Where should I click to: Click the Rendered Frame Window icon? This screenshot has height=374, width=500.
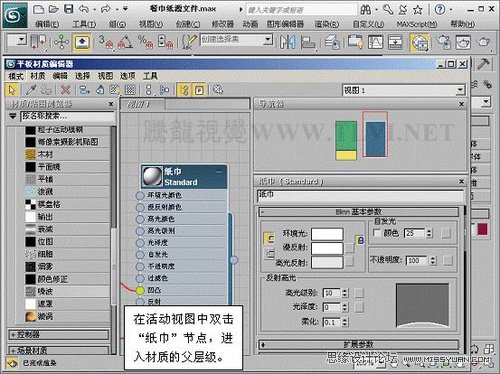[463, 42]
